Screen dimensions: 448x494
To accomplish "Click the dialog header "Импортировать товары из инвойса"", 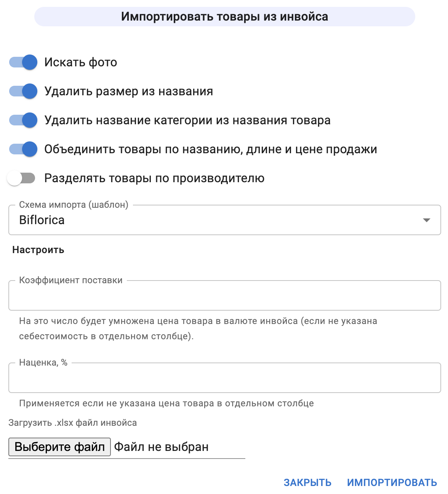I will click(x=224, y=16).
